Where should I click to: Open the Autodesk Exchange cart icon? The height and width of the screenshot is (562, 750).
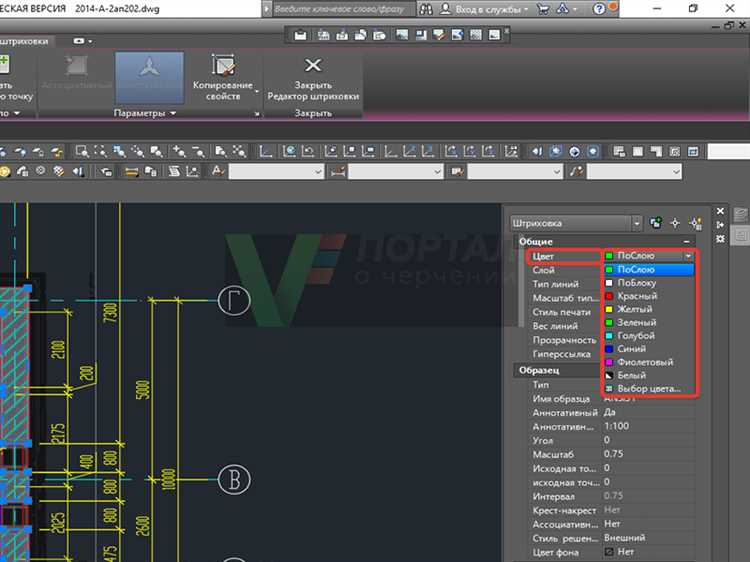(x=543, y=9)
